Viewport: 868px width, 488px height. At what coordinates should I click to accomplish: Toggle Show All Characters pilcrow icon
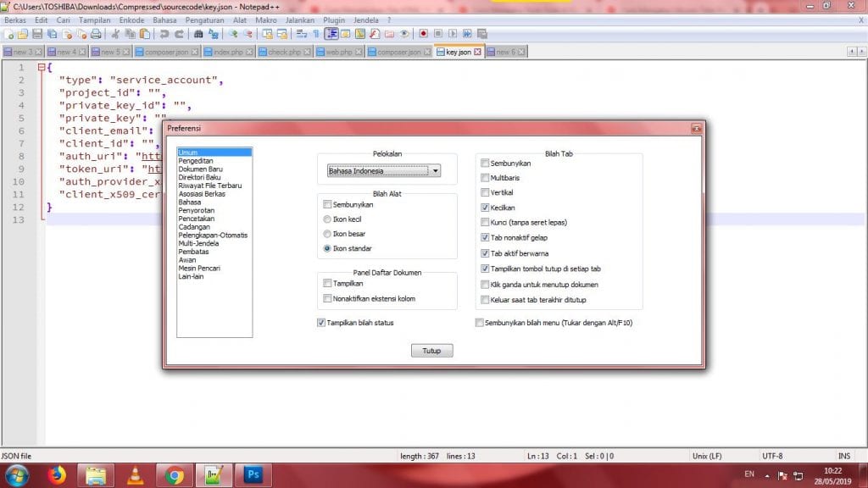tap(316, 34)
